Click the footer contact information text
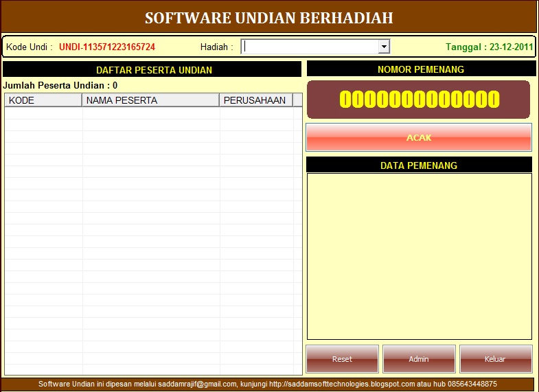 pyautogui.click(x=268, y=384)
